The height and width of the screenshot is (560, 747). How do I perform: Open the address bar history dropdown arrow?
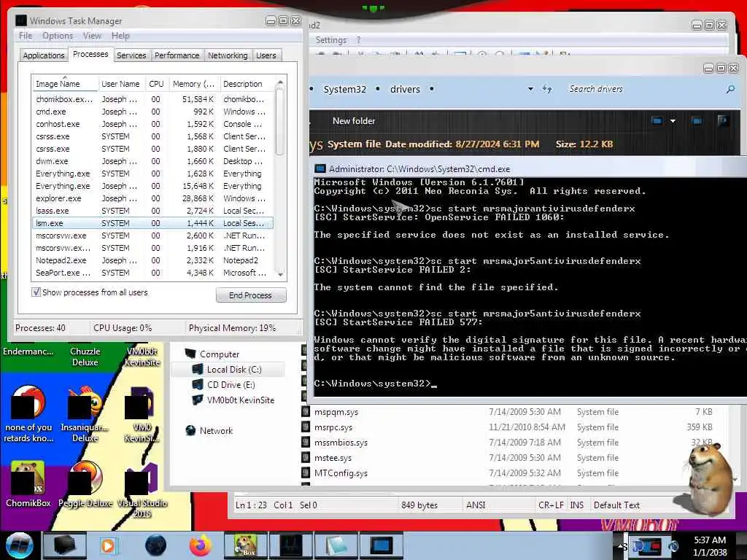(530, 89)
